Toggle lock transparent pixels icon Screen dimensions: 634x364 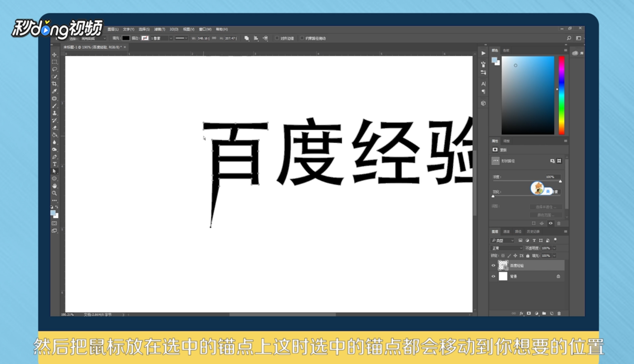[x=503, y=256]
